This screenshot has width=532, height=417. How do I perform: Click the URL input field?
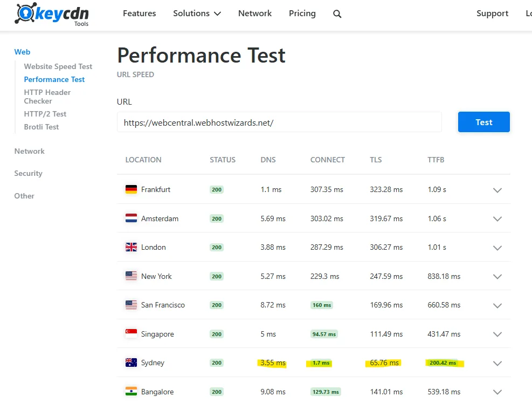point(279,122)
